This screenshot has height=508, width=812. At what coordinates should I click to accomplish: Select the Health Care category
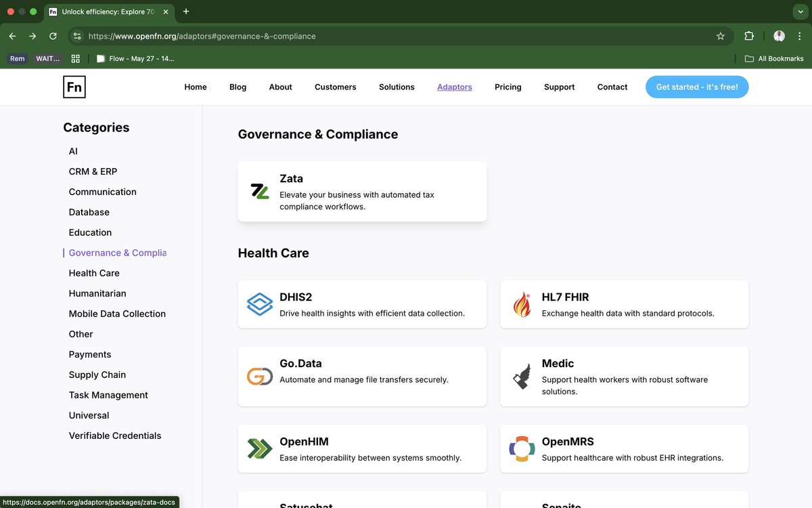(x=94, y=273)
